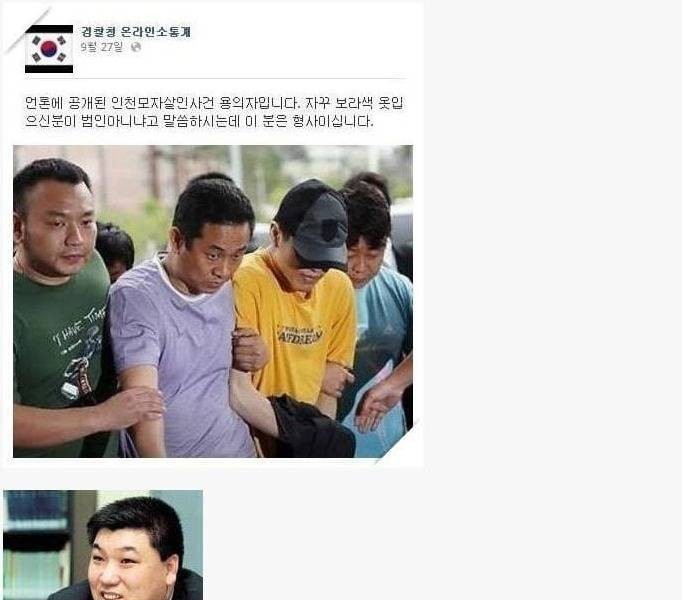Image resolution: width=684 pixels, height=600 pixels.
Task: Open the Korean flag profile picture
Action: pos(49,49)
